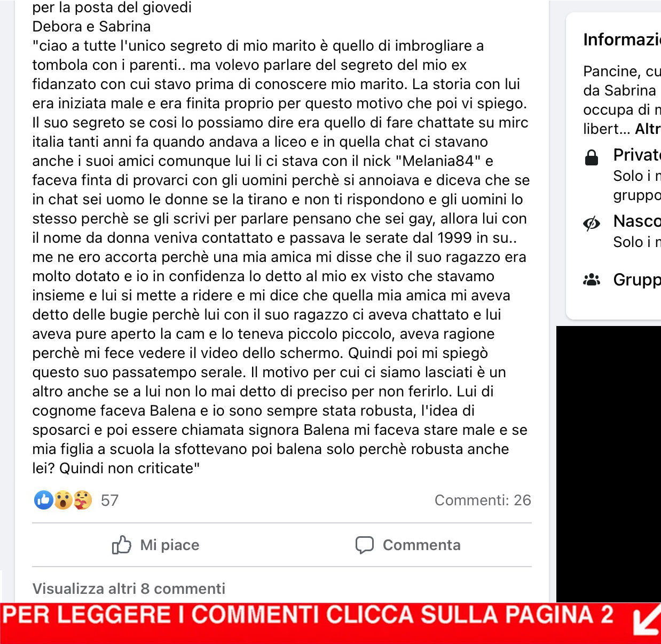The width and height of the screenshot is (661, 644).
Task: Click the Care hug reaction emoji
Action: point(82,500)
